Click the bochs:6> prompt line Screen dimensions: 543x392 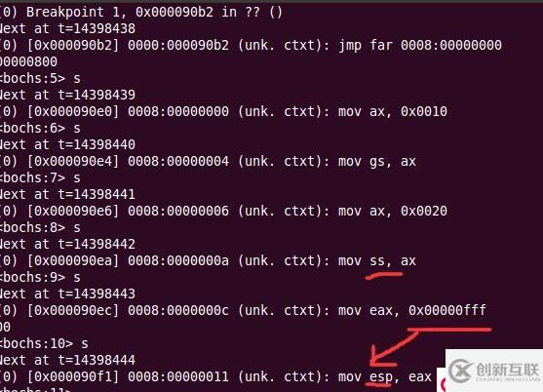click(40, 128)
